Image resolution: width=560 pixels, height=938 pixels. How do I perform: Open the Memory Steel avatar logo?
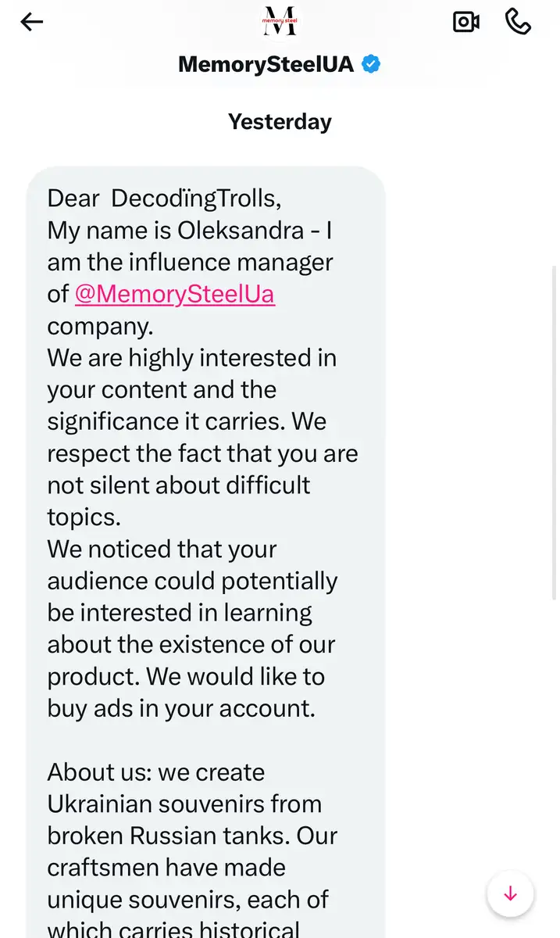(280, 21)
